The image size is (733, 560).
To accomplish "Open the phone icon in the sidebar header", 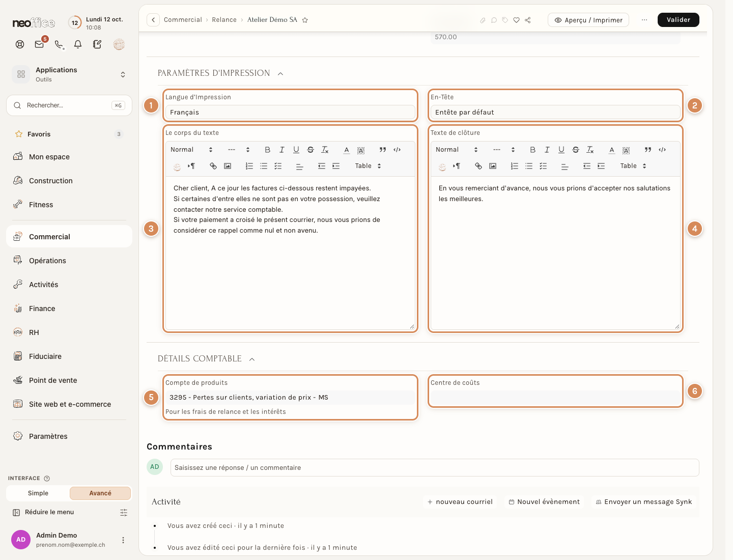I will 59,44.
